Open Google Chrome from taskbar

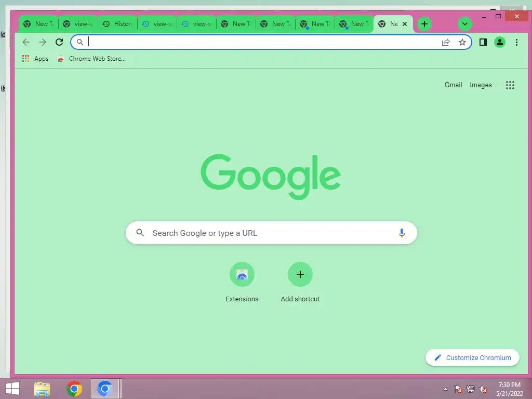click(x=74, y=389)
